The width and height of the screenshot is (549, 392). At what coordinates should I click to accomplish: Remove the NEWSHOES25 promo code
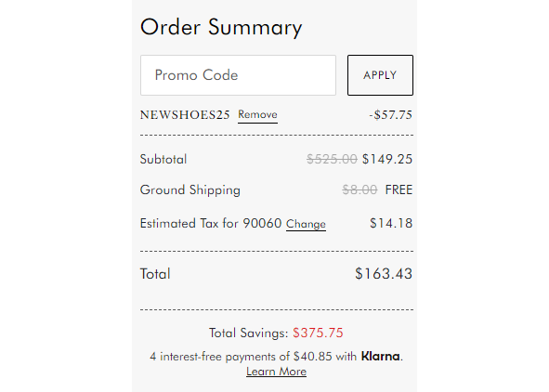(257, 115)
